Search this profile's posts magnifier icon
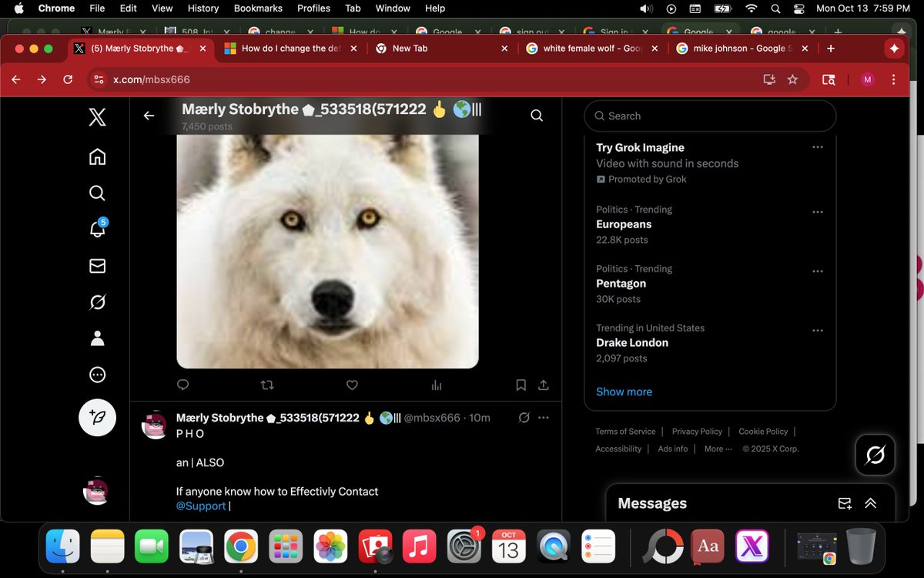This screenshot has width=924, height=578. (537, 116)
